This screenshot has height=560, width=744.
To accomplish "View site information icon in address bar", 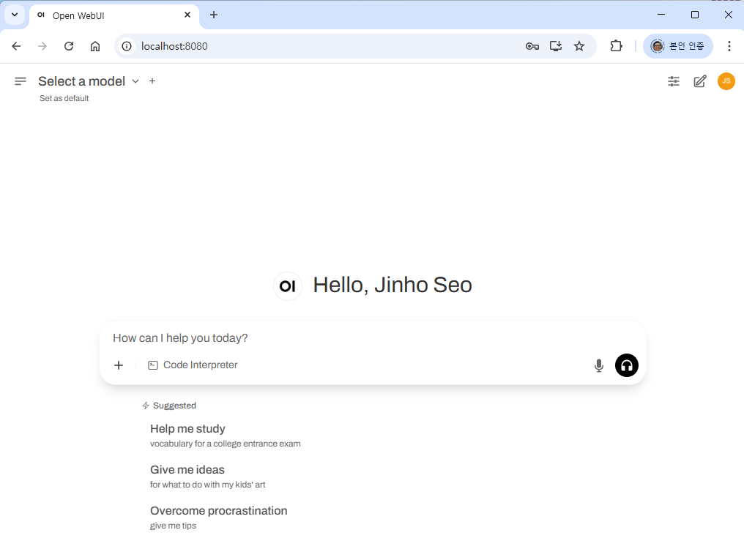I will point(127,46).
